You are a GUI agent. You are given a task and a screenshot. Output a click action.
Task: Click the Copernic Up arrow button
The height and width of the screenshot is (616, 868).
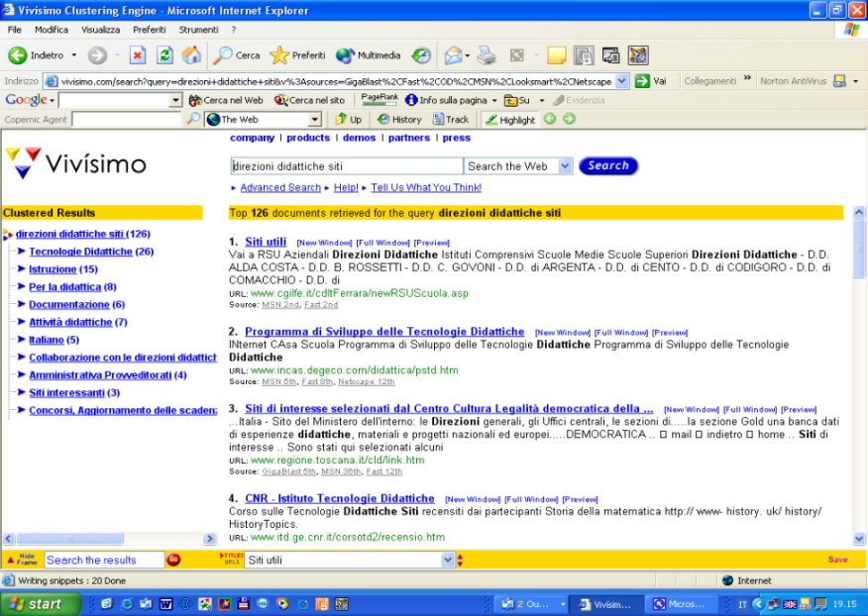pos(348,120)
